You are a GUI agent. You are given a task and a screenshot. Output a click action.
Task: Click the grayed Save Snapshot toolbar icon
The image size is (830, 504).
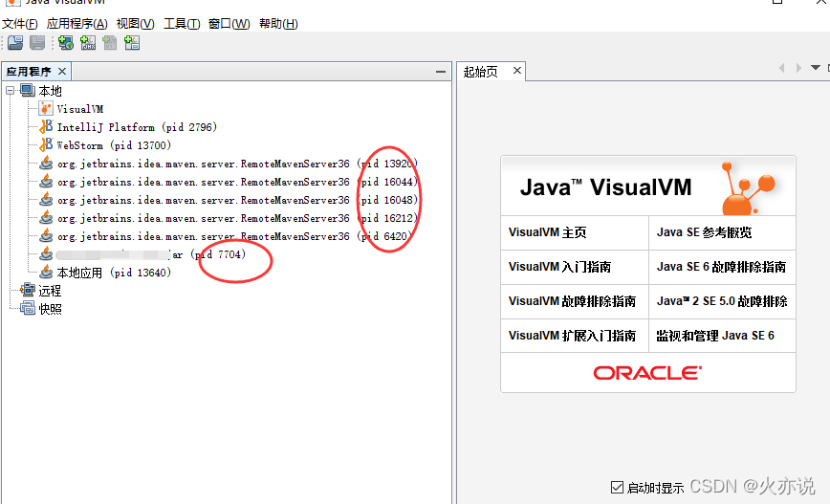tap(37, 43)
